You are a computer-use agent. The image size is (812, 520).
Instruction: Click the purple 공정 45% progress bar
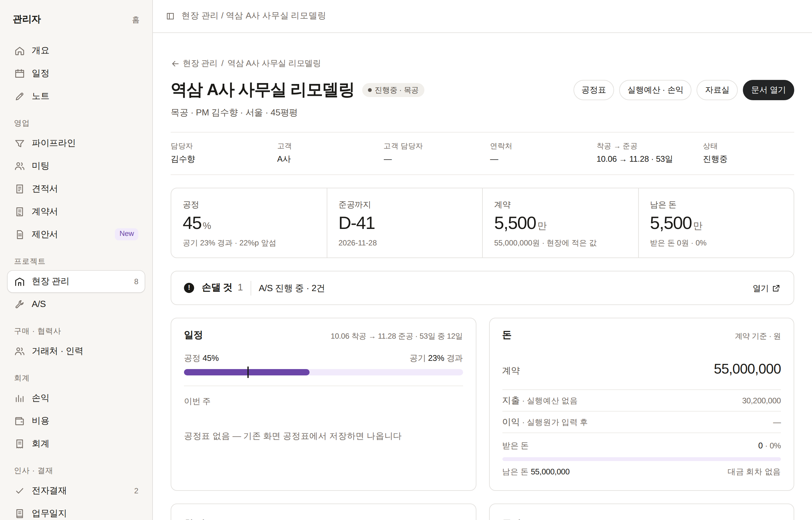tap(246, 372)
